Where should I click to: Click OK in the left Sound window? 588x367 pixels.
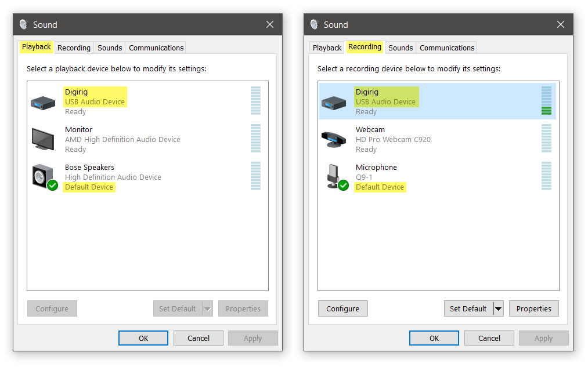click(x=143, y=338)
